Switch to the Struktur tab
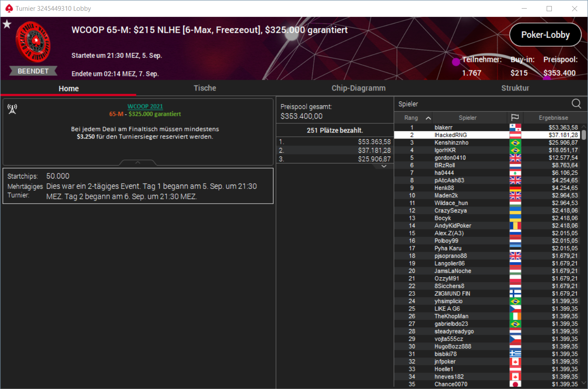The height and width of the screenshot is (389, 588). pyautogui.click(x=515, y=88)
